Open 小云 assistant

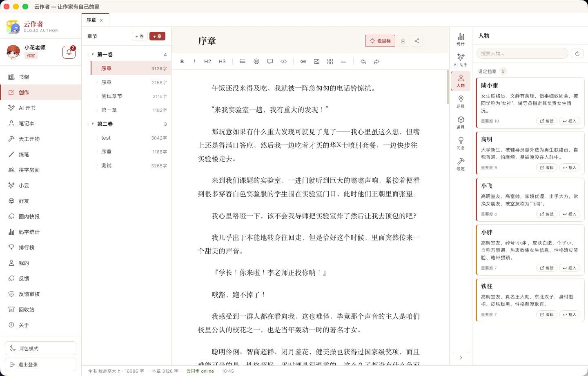coord(41,185)
